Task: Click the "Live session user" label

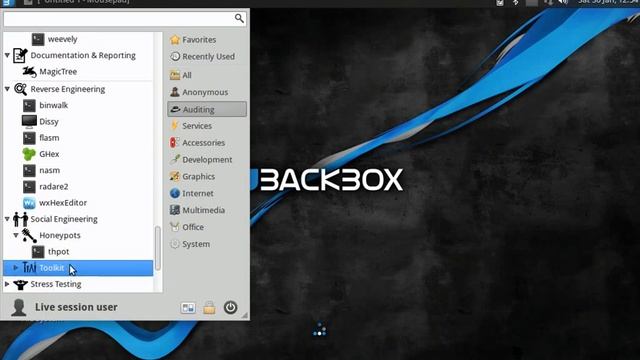Action: [x=76, y=307]
